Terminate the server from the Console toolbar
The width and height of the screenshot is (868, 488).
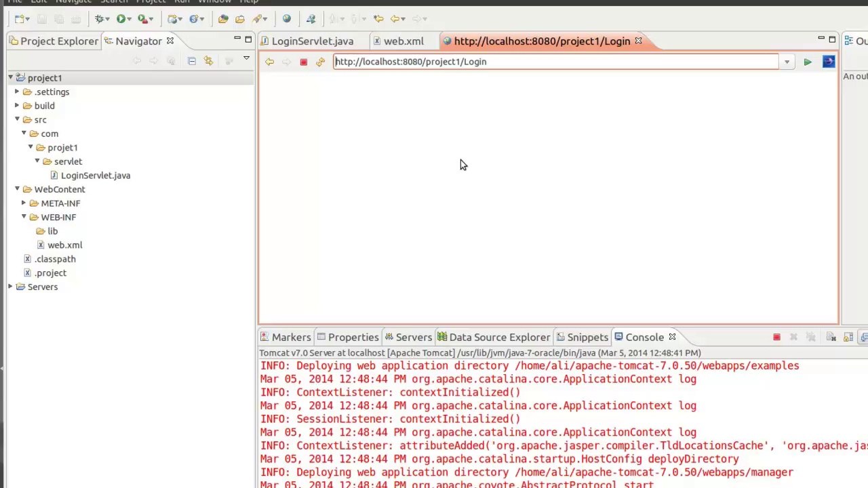click(x=776, y=337)
